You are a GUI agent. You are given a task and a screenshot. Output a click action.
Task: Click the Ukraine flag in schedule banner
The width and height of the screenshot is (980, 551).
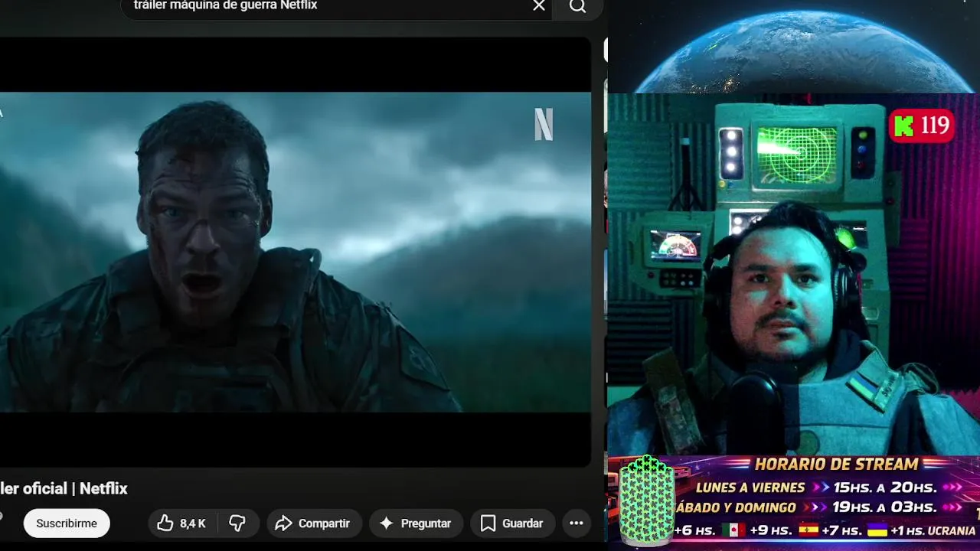[877, 530]
